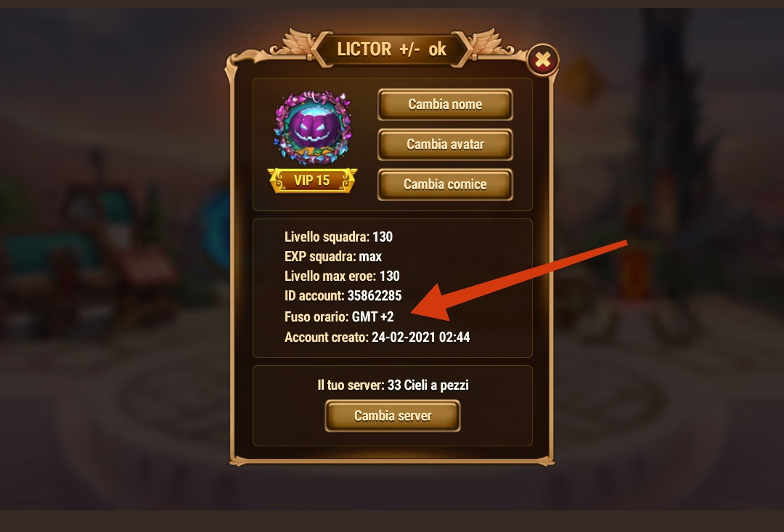Click the LICTOR +/- ok title banner
This screenshot has height=532, width=784.
[391, 49]
